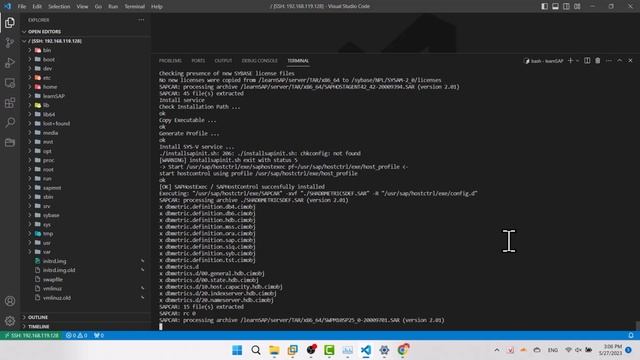Open the Explorer view in activity bar
Image resolution: width=640 pixels, height=360 pixels.
tap(10, 22)
